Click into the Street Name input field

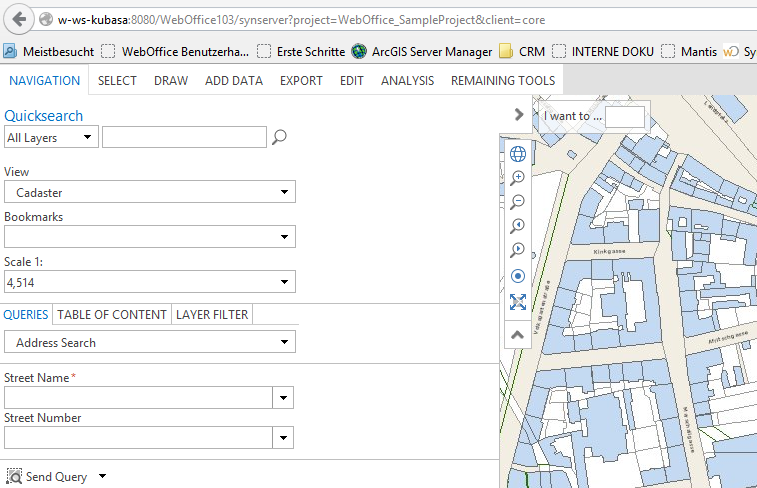[x=138, y=398]
